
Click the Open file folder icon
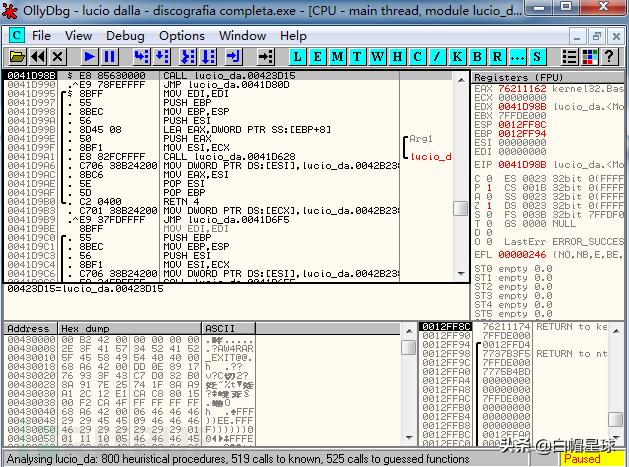17,57
